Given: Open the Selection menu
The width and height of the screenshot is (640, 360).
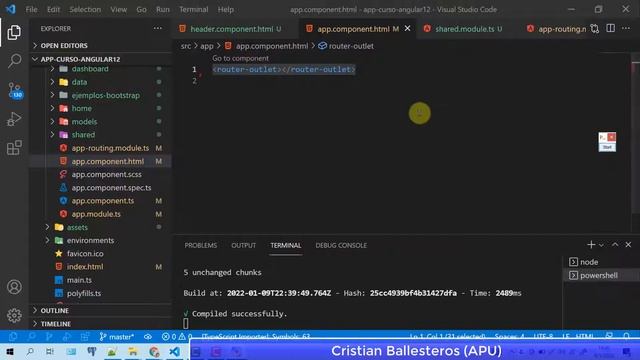Looking at the screenshot, I should coord(85,9).
